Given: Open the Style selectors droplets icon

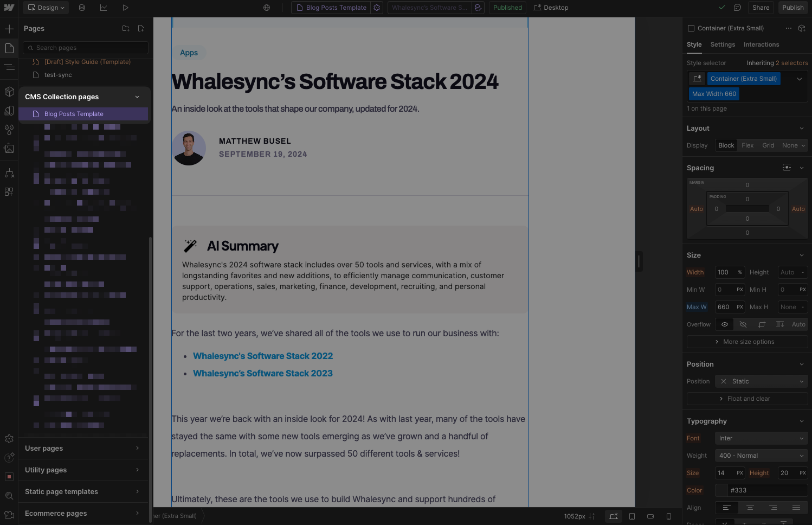Looking at the screenshot, I should click(x=9, y=130).
